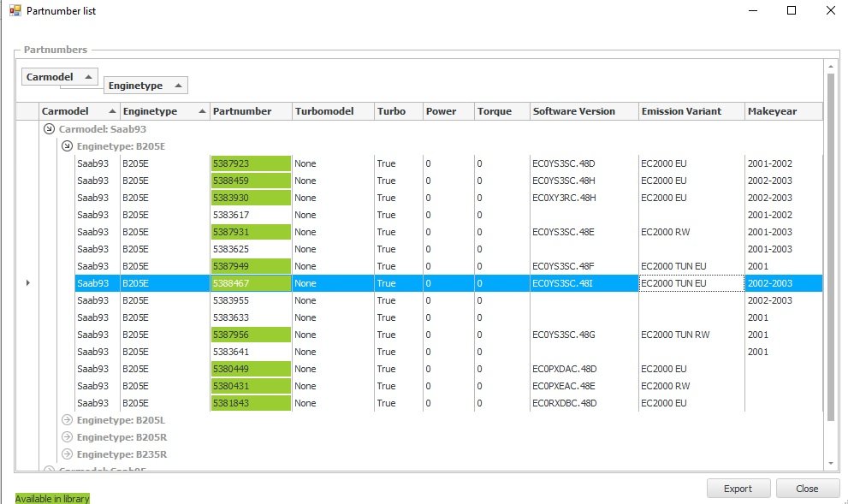The height and width of the screenshot is (504, 848).
Task: Sort by the Software Version column header
Action: click(584, 111)
